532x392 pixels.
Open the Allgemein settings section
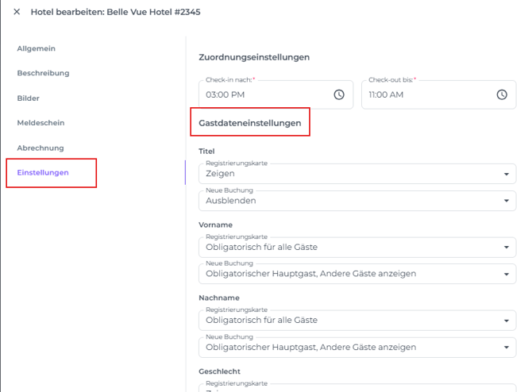click(x=37, y=48)
